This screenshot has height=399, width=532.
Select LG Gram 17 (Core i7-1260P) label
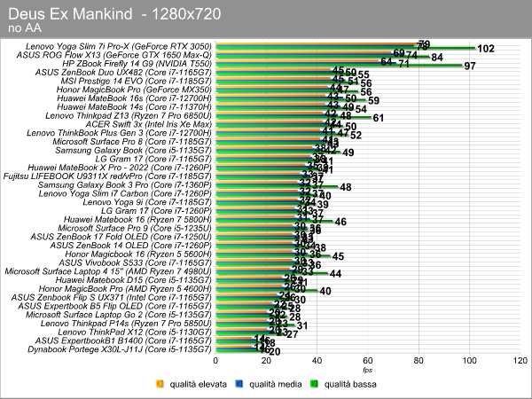[x=156, y=211]
